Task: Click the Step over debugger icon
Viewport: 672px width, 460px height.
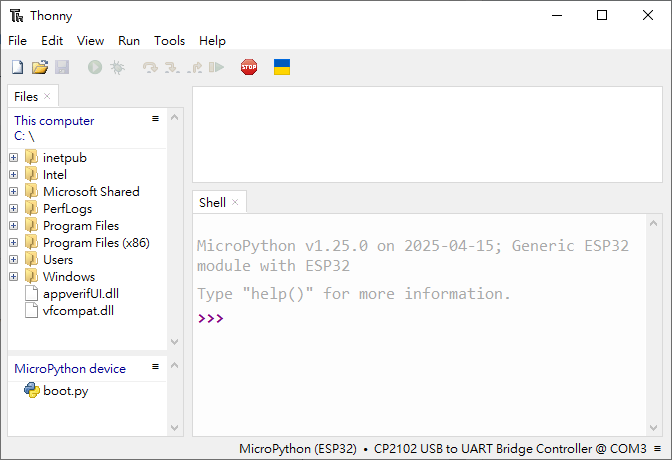Action: click(x=150, y=67)
